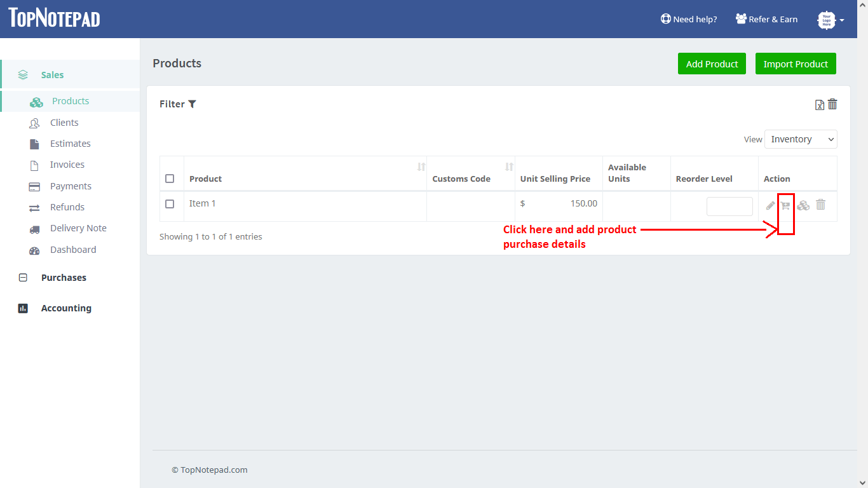Click the Reorder Level input for Item 1
The image size is (868, 488).
click(729, 207)
